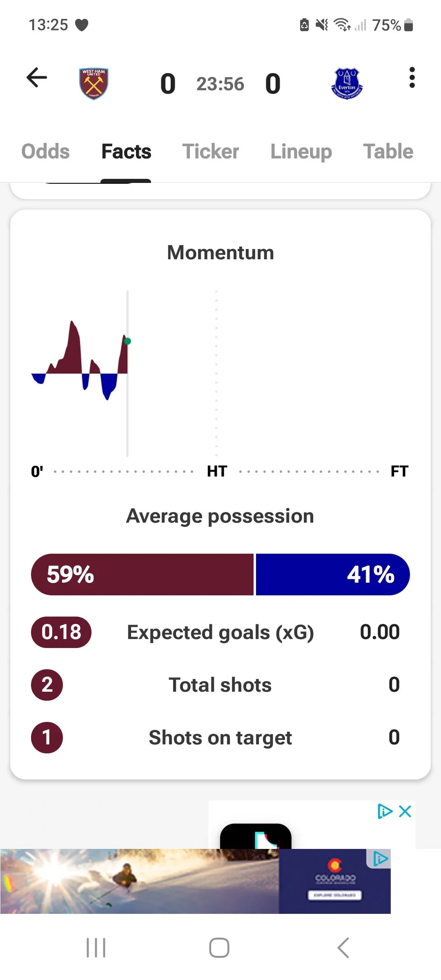The width and height of the screenshot is (441, 980).
Task: Tap the Total shots row label
Action: (x=220, y=685)
